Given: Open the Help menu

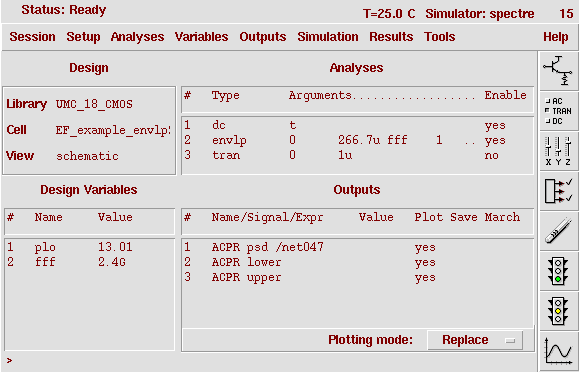Looking at the screenshot, I should point(556,37).
